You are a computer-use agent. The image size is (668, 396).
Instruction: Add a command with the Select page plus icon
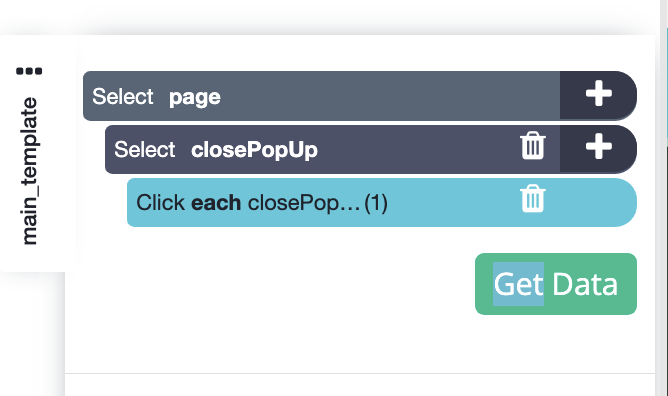pyautogui.click(x=599, y=93)
